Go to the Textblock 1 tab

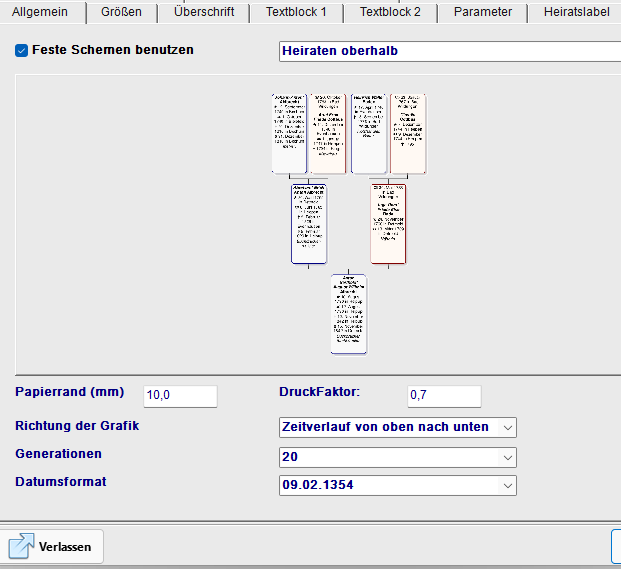point(296,12)
